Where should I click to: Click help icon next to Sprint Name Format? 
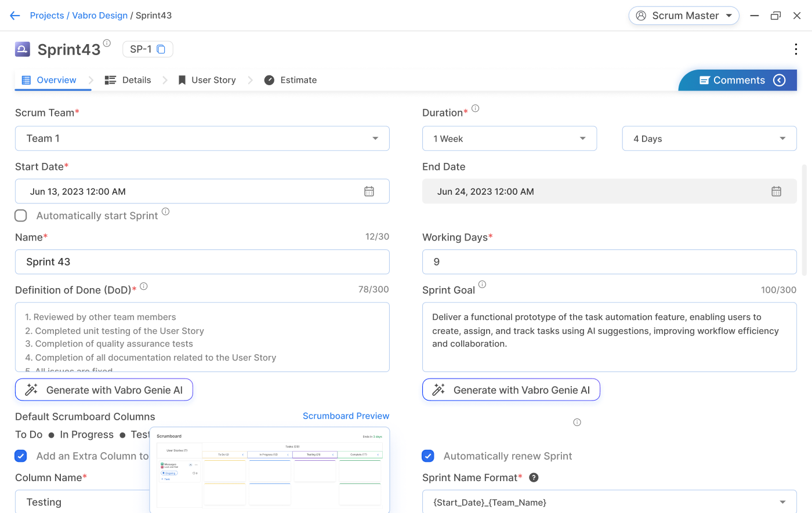534,478
